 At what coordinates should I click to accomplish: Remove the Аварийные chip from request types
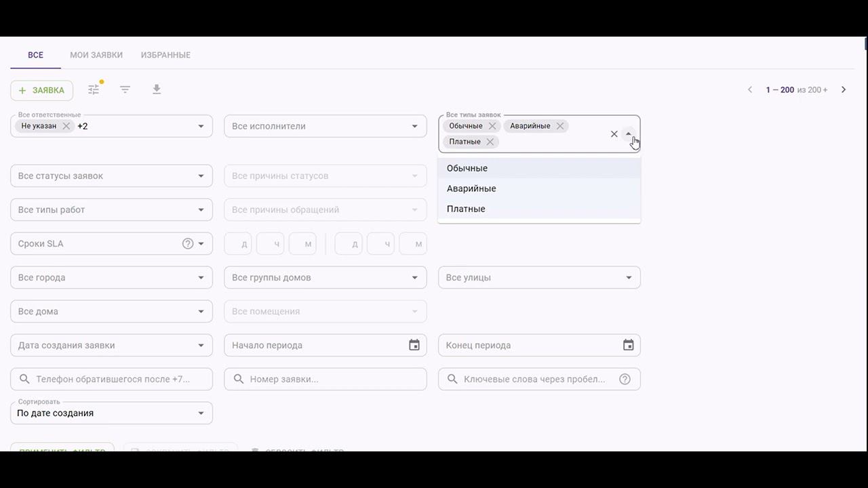click(560, 126)
